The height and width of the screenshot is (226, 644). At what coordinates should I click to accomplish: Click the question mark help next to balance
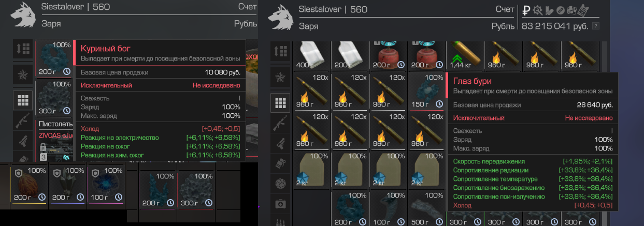[x=595, y=26]
